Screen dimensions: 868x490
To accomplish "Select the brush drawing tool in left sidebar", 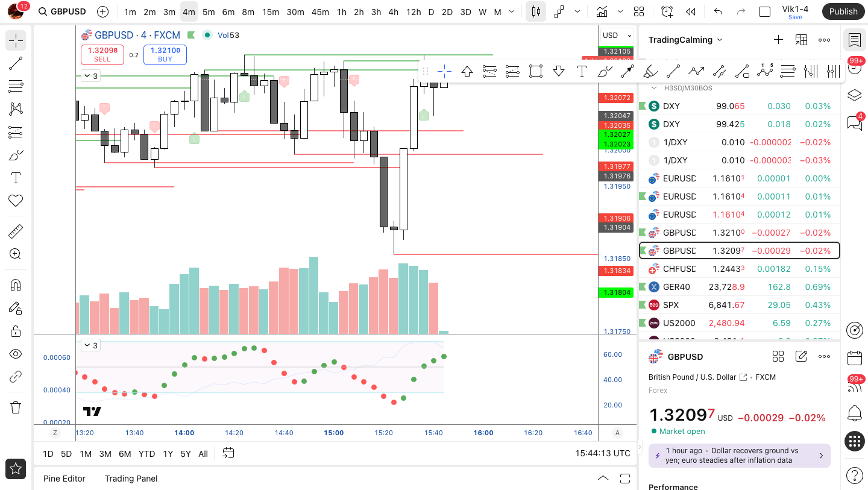I will click(x=16, y=155).
